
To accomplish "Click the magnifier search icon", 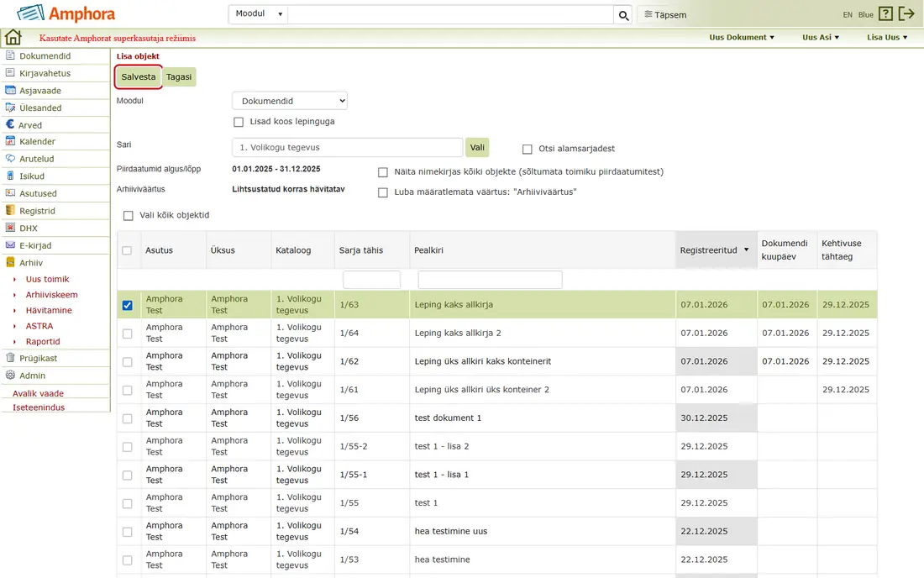I will click(623, 15).
